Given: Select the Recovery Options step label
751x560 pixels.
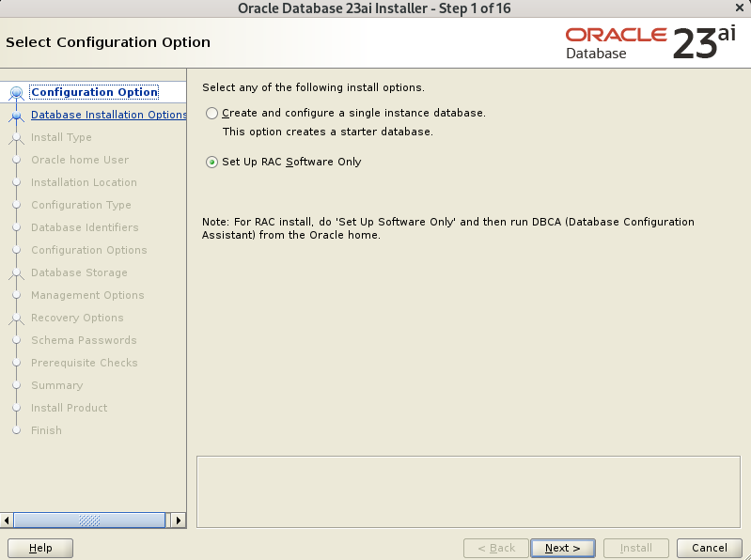Looking at the screenshot, I should point(77,318).
